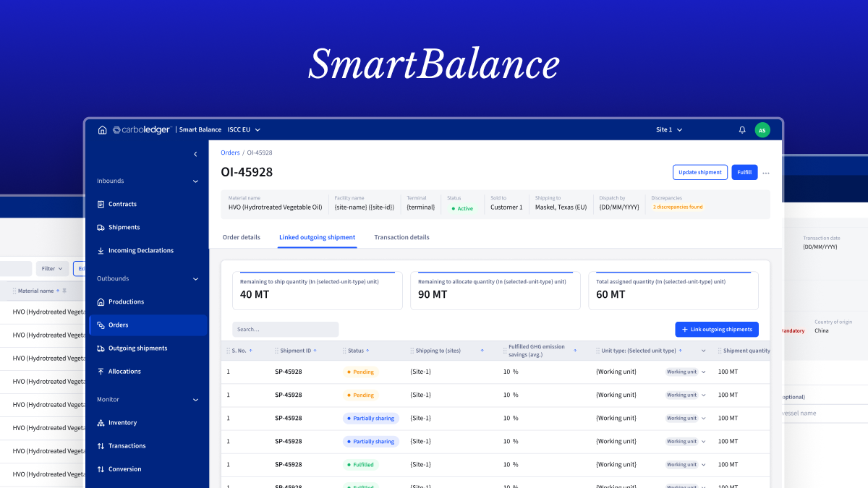Screen dimensions: 868x488
Task: Click the shipments Search field
Action: click(x=286, y=330)
